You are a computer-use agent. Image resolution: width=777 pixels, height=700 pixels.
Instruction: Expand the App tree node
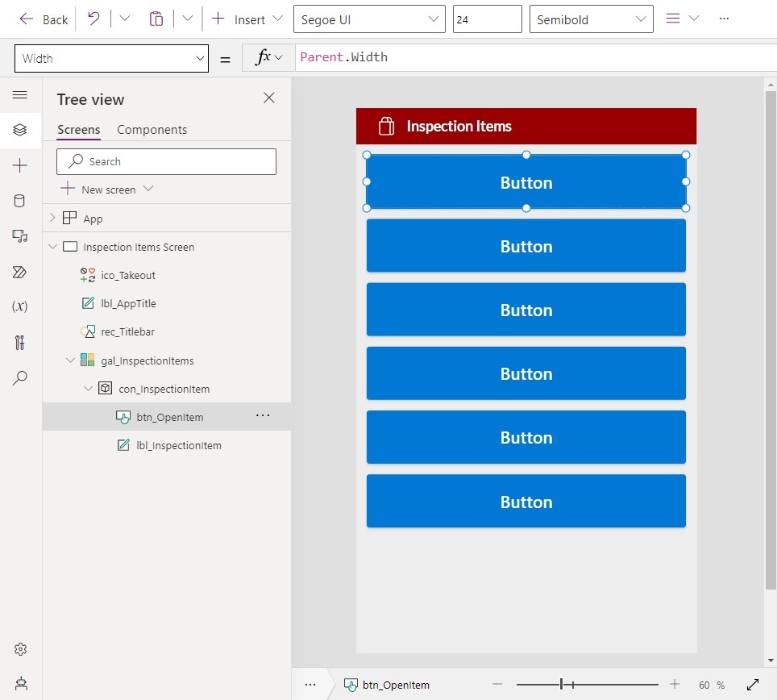pos(52,218)
